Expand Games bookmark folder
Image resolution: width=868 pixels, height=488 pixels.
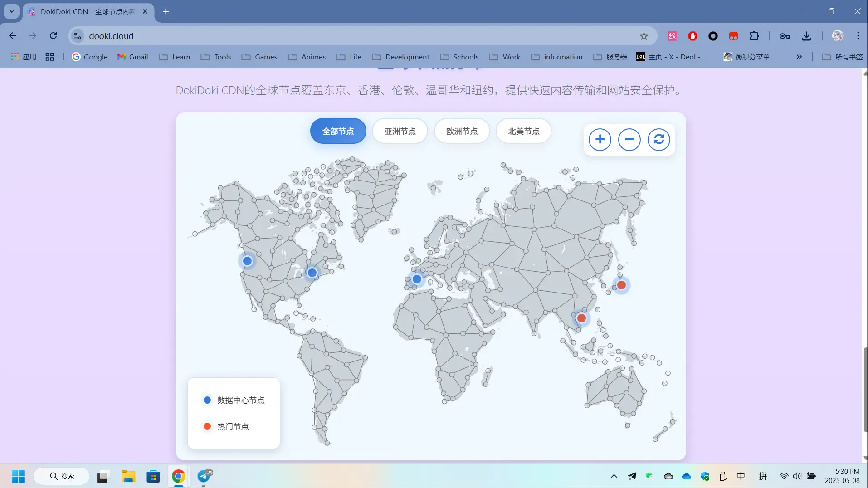(259, 57)
